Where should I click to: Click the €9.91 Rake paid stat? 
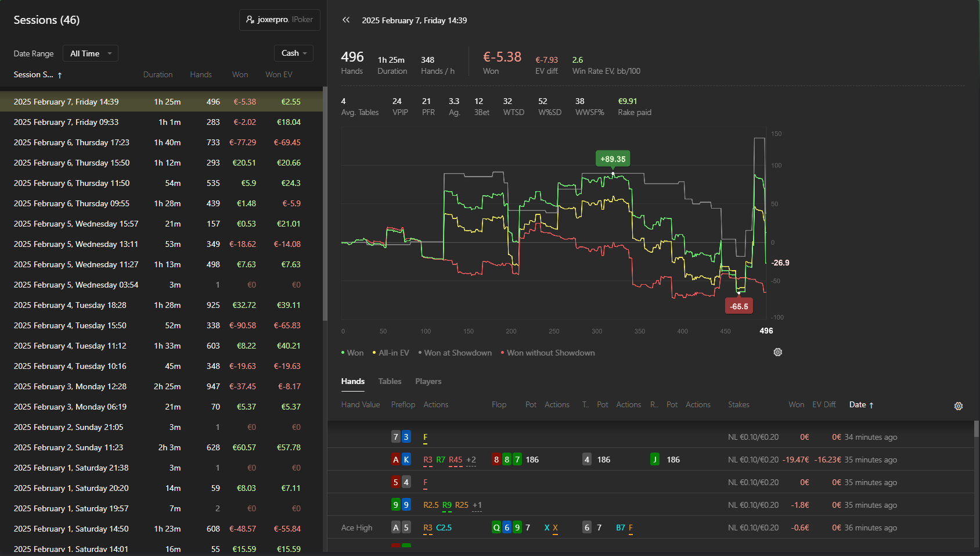[x=635, y=106]
